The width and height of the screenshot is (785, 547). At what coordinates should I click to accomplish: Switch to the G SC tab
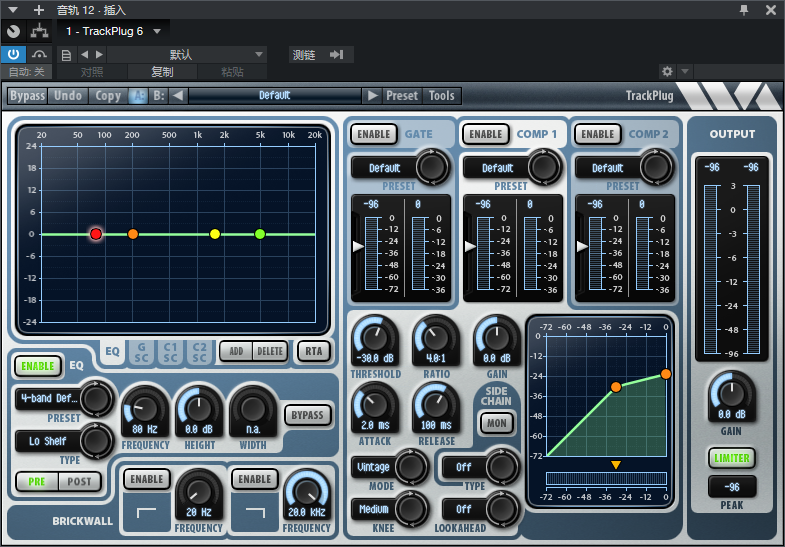142,352
